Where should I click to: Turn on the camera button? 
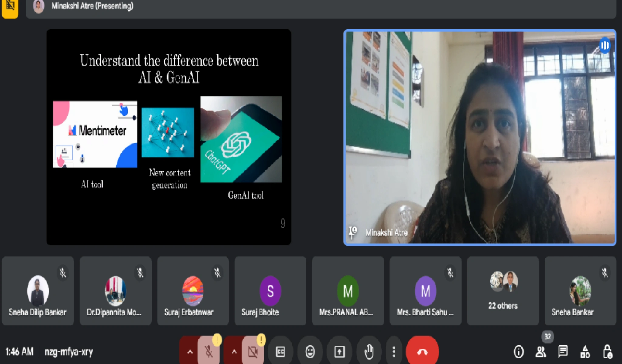[x=253, y=352]
